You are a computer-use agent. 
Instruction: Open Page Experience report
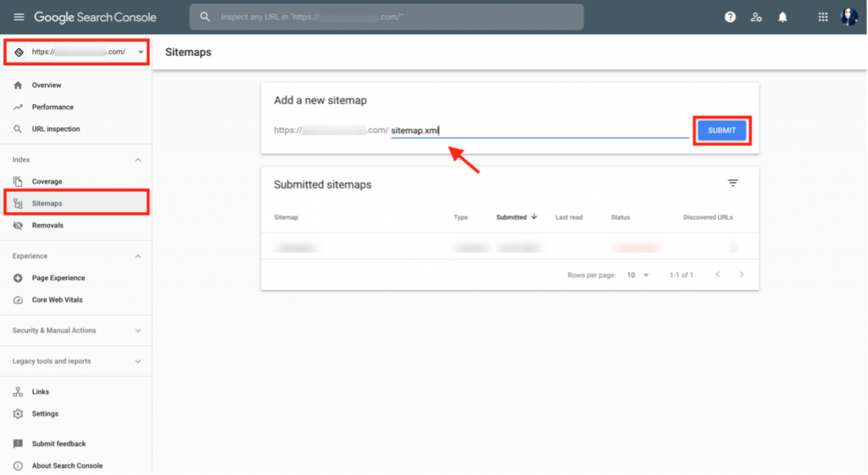coord(58,278)
